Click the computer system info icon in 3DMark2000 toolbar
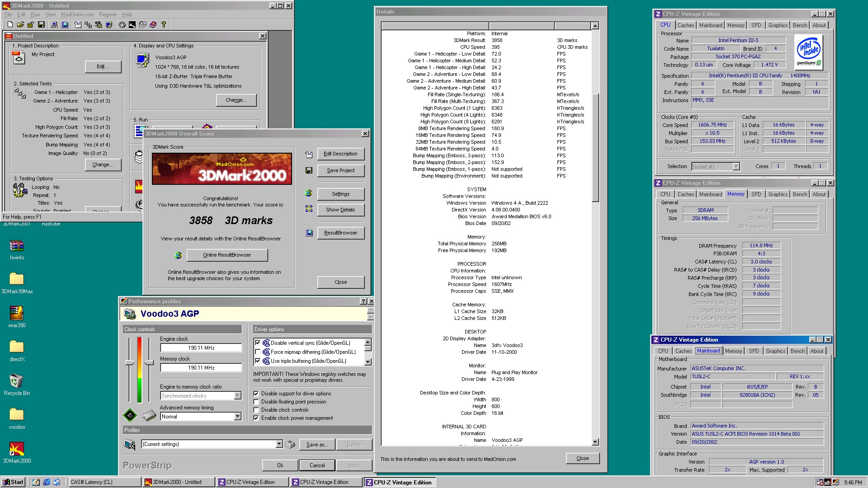Screen dimensions: 868x488 click(54, 24)
